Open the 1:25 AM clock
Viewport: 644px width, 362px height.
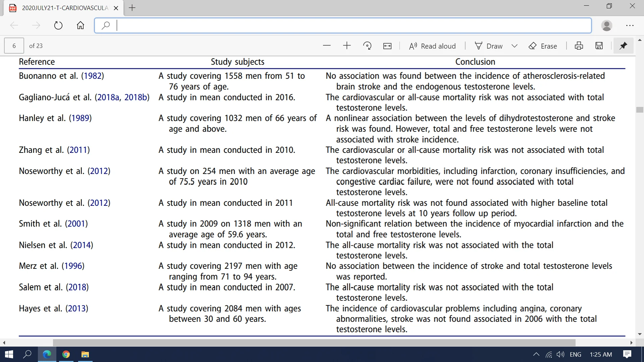(x=601, y=354)
